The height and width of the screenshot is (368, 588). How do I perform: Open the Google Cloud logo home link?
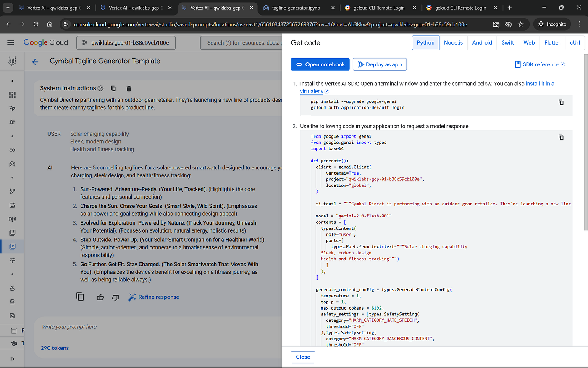(46, 42)
